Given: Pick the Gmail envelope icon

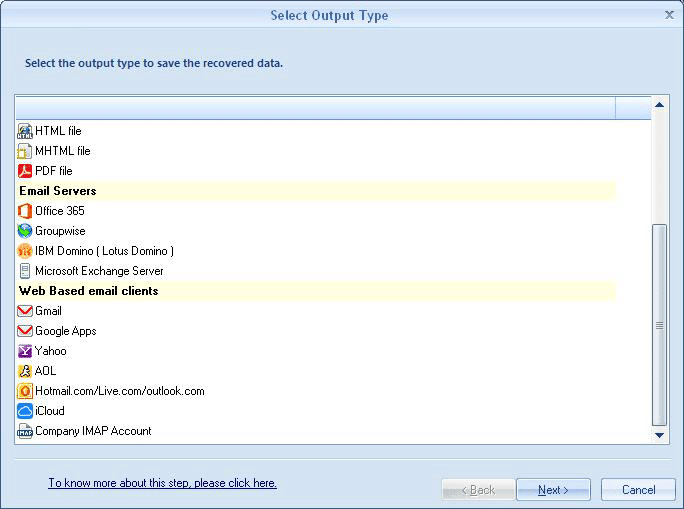Looking at the screenshot, I should (25, 311).
